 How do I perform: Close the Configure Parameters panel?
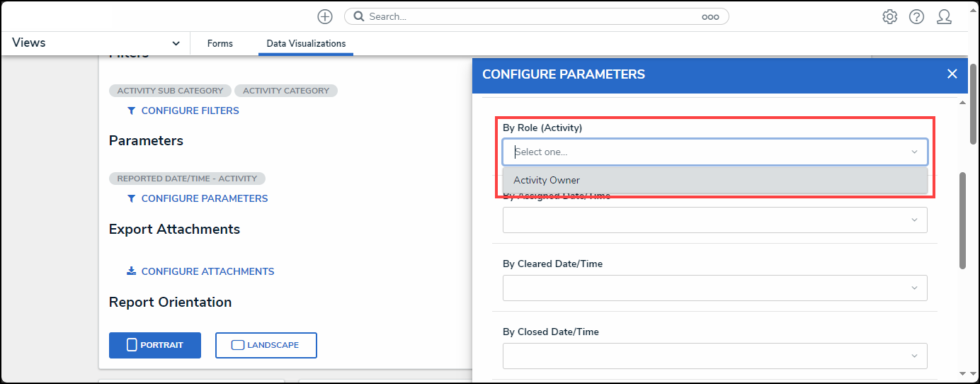[x=952, y=74]
